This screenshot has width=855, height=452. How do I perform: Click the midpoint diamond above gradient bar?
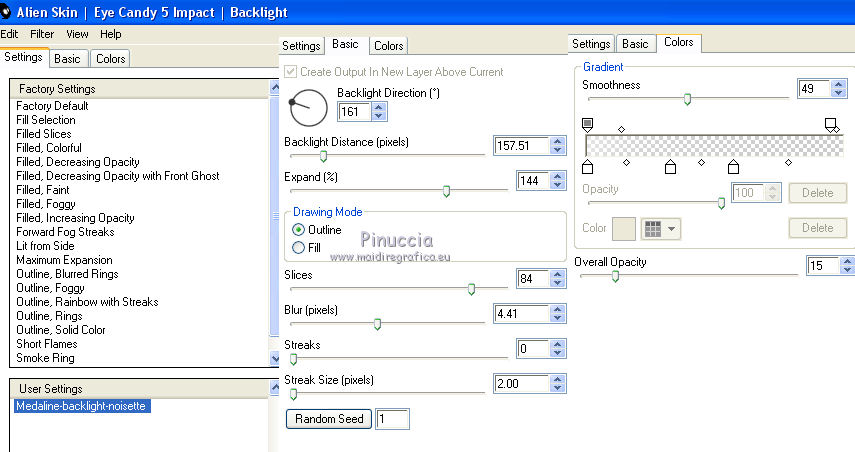[621, 129]
